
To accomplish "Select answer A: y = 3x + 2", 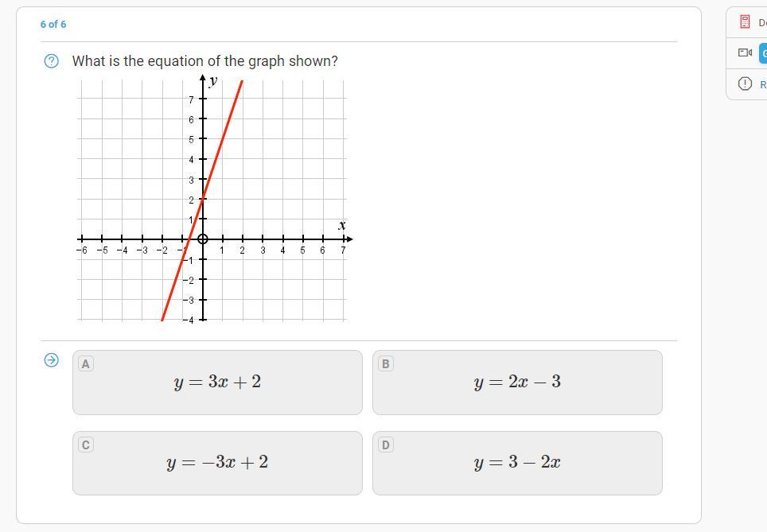I will pyautogui.click(x=218, y=382).
